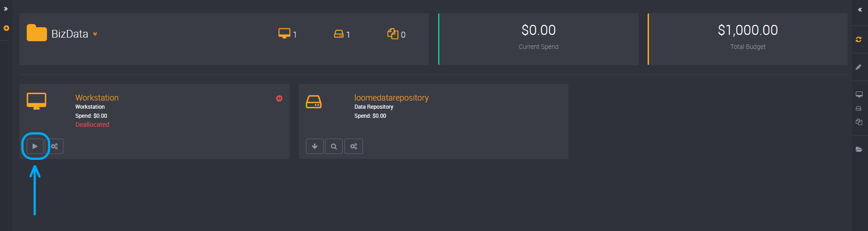The width and height of the screenshot is (868, 231).
Task: Click the red stopped status icon on Workstation
Action: (x=279, y=98)
